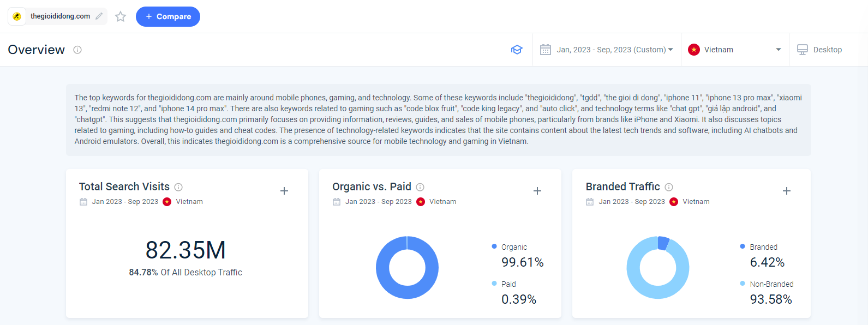The width and height of the screenshot is (868, 325).
Task: Open the graduation cap learning icon
Action: 517,50
